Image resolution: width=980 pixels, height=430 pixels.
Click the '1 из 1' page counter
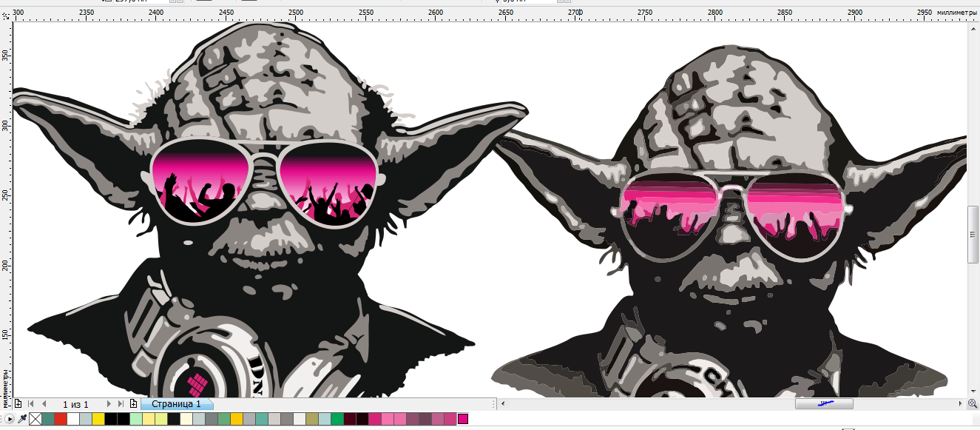pyautogui.click(x=75, y=404)
